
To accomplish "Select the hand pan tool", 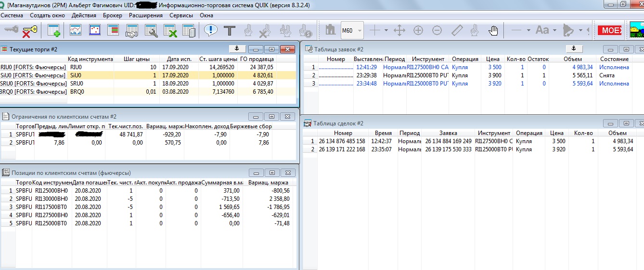I will pyautogui.click(x=493, y=31).
